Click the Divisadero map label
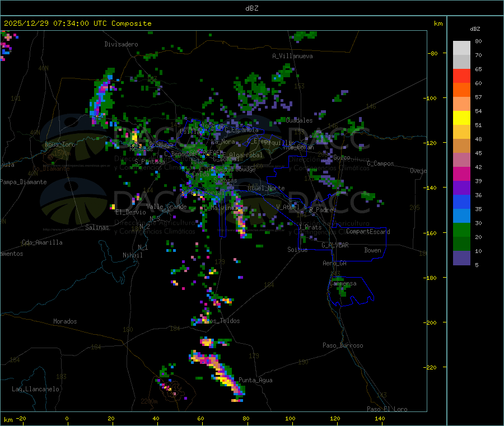 click(x=121, y=44)
